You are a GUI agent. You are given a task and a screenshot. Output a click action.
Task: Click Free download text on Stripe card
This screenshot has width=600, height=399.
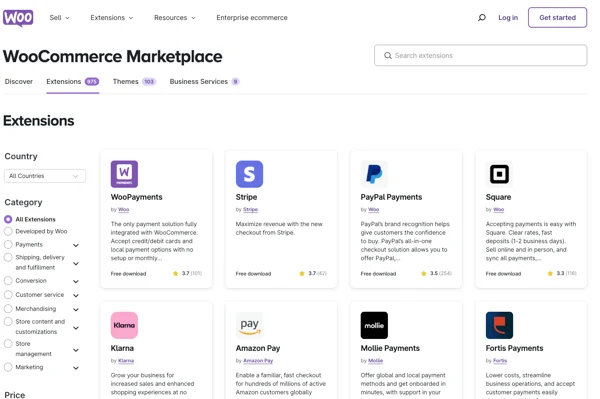pos(253,274)
